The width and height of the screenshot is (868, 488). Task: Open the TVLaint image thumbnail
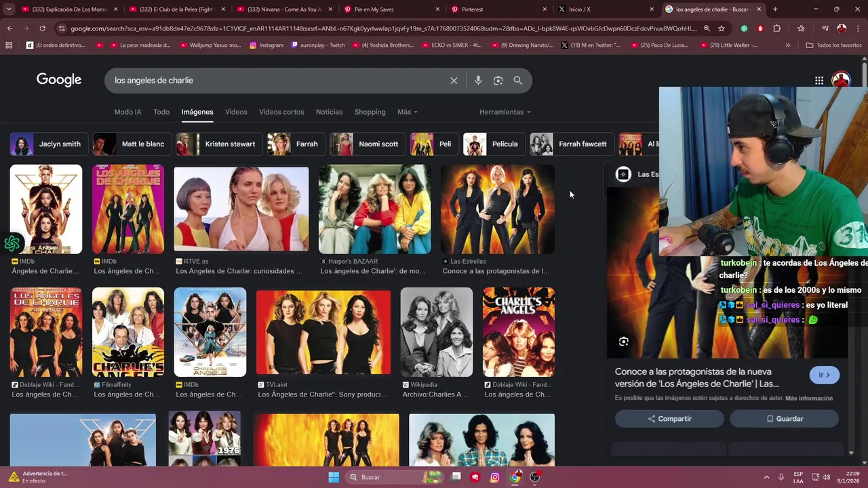[323, 332]
